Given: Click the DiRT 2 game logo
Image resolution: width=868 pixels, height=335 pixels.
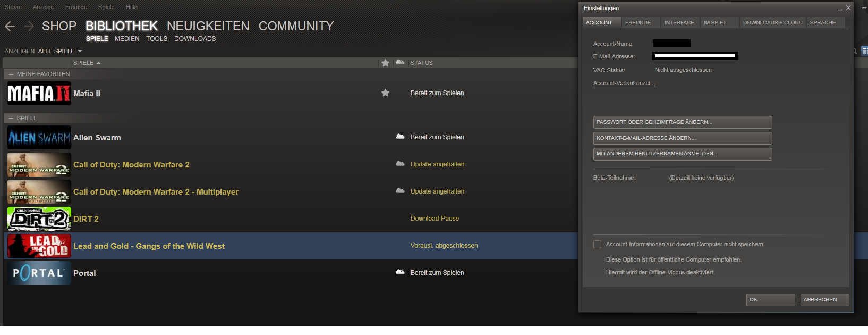Looking at the screenshot, I should tap(39, 219).
